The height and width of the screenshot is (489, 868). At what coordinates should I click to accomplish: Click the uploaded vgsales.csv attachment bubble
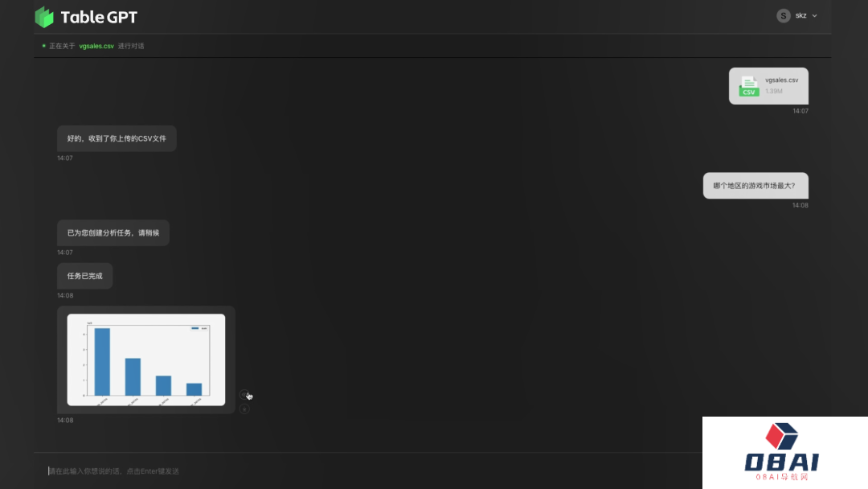coord(768,86)
